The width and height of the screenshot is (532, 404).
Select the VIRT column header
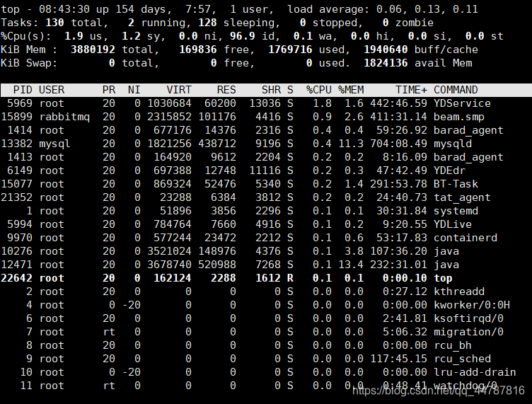(179, 90)
